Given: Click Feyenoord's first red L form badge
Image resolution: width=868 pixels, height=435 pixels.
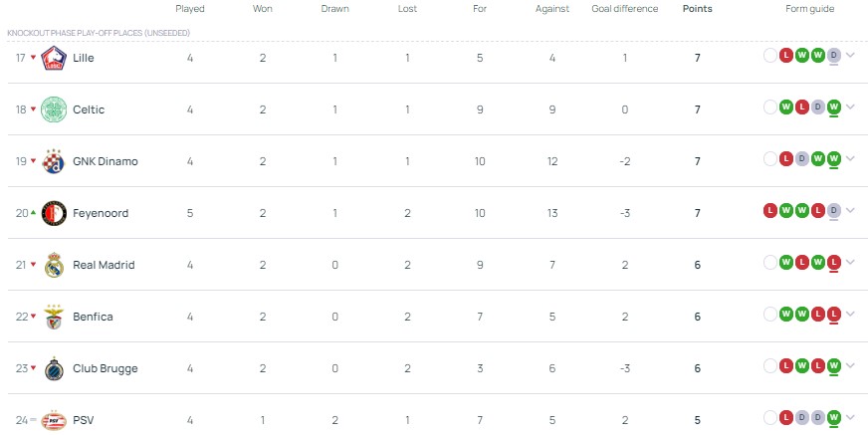Looking at the screenshot, I should [x=770, y=210].
